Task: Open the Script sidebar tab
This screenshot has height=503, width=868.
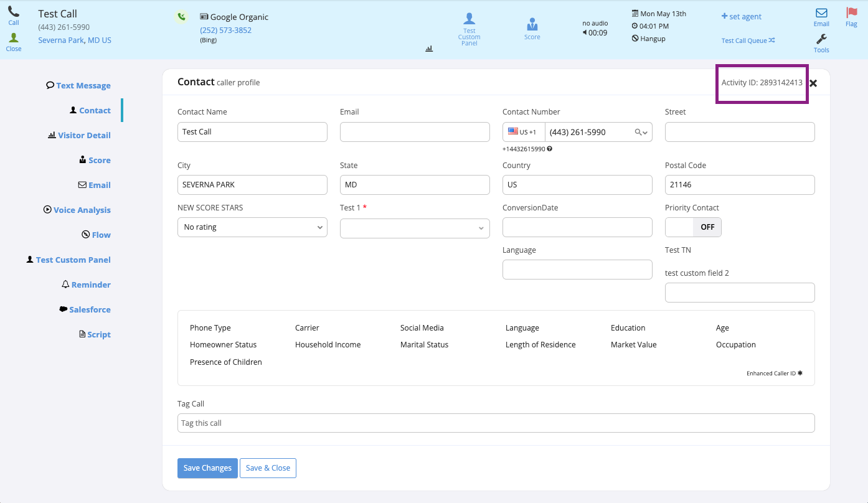Action: pyautogui.click(x=95, y=334)
